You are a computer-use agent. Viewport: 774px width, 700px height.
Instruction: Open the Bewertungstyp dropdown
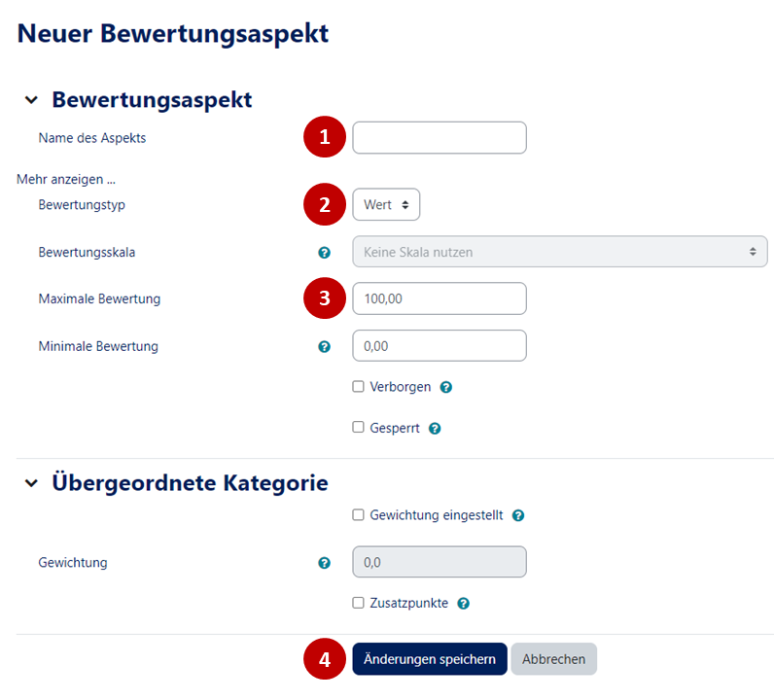(x=386, y=205)
